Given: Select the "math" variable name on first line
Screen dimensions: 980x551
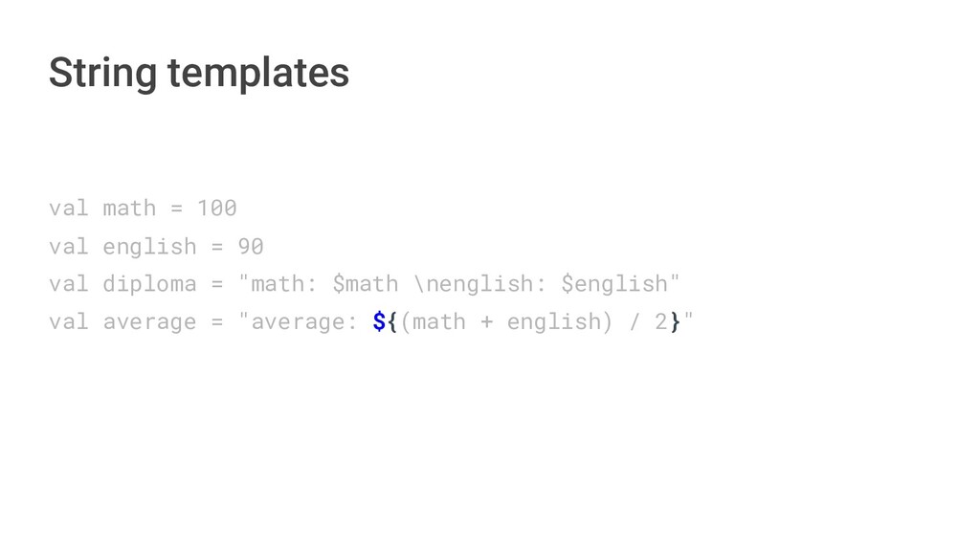Looking at the screenshot, I should point(129,208).
